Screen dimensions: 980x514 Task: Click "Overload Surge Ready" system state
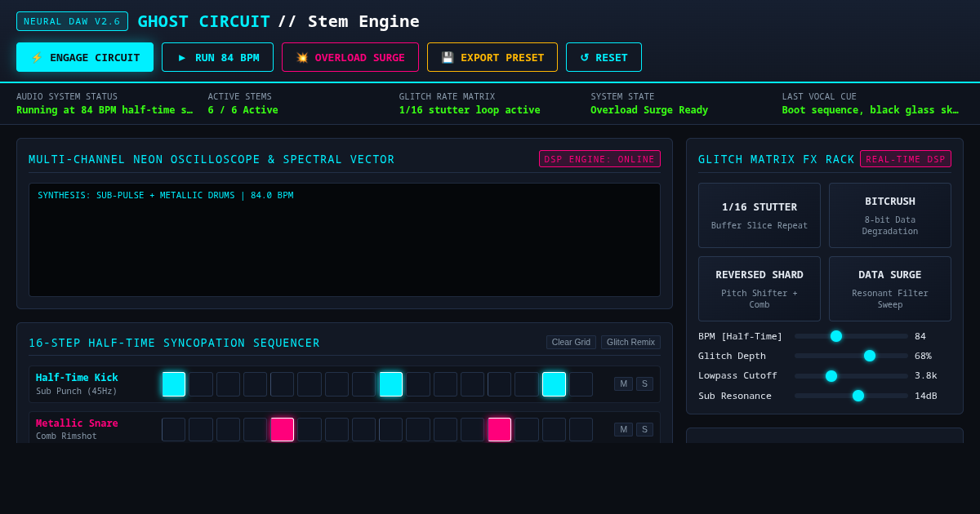click(x=649, y=110)
